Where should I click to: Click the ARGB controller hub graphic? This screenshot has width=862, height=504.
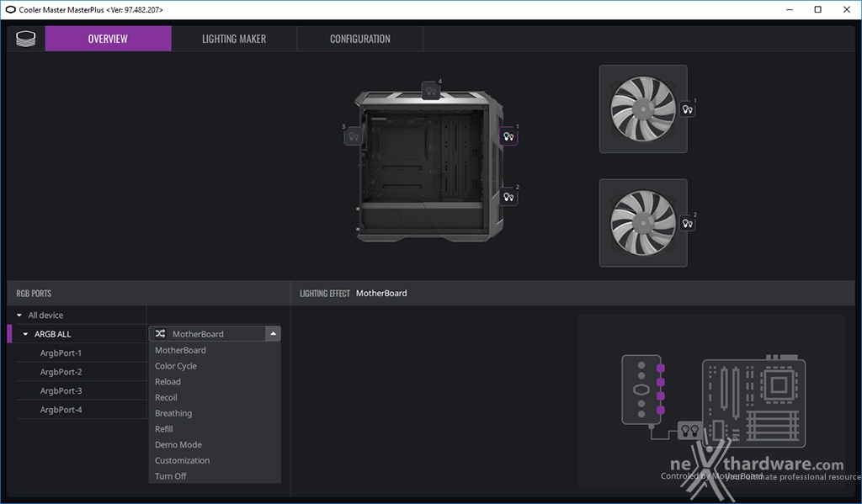pyautogui.click(x=641, y=389)
